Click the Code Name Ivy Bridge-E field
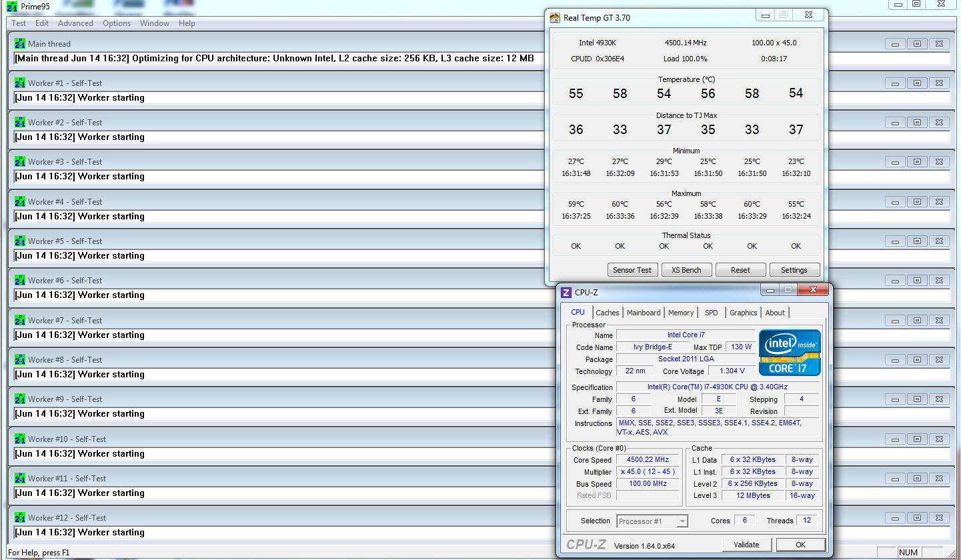This screenshot has height=560, width=961. coord(652,347)
